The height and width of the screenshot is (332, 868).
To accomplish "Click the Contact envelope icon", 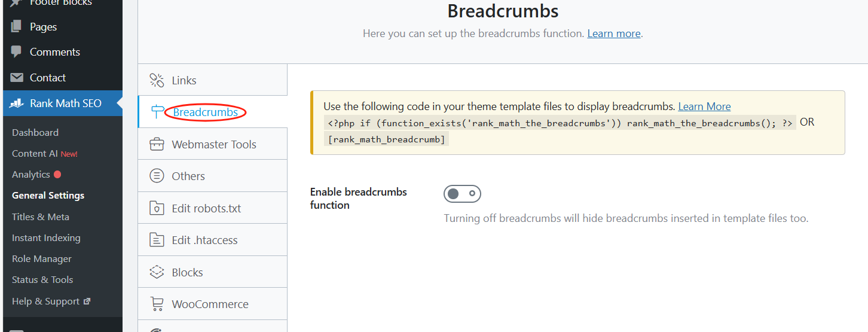I will [17, 78].
